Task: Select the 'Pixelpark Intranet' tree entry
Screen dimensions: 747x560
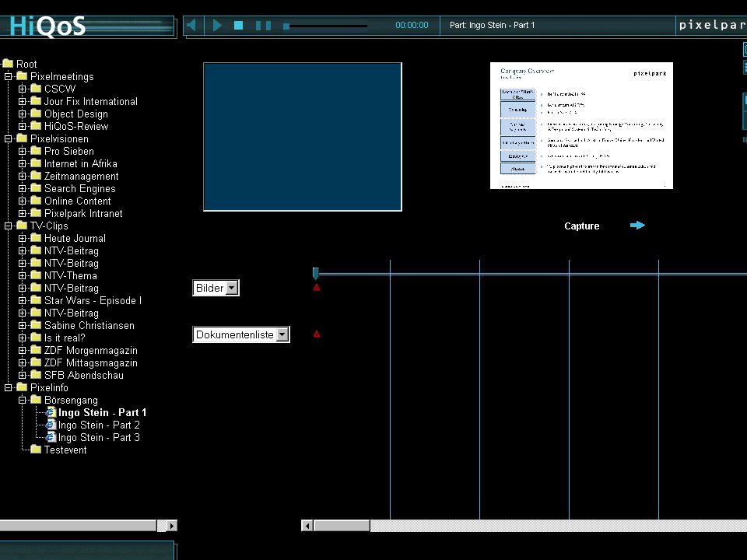Action: tap(83, 213)
